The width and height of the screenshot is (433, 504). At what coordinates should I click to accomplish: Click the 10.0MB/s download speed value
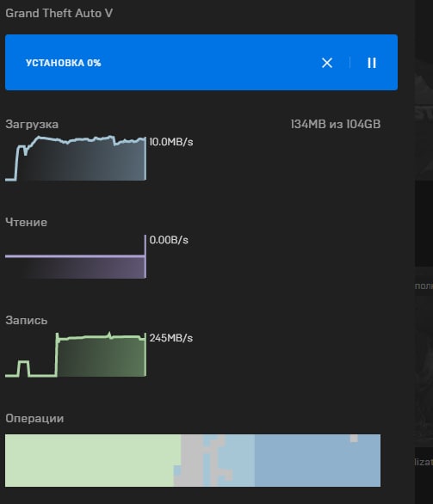click(x=171, y=142)
